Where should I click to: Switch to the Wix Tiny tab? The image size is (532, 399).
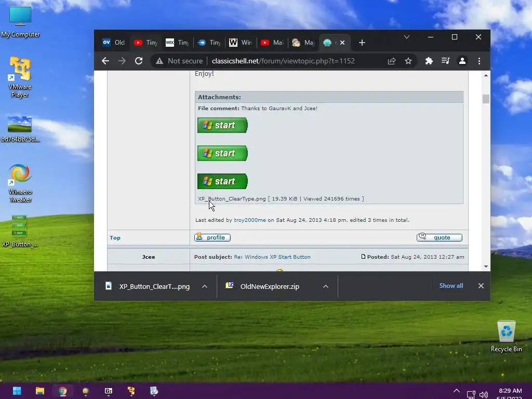click(x=177, y=43)
